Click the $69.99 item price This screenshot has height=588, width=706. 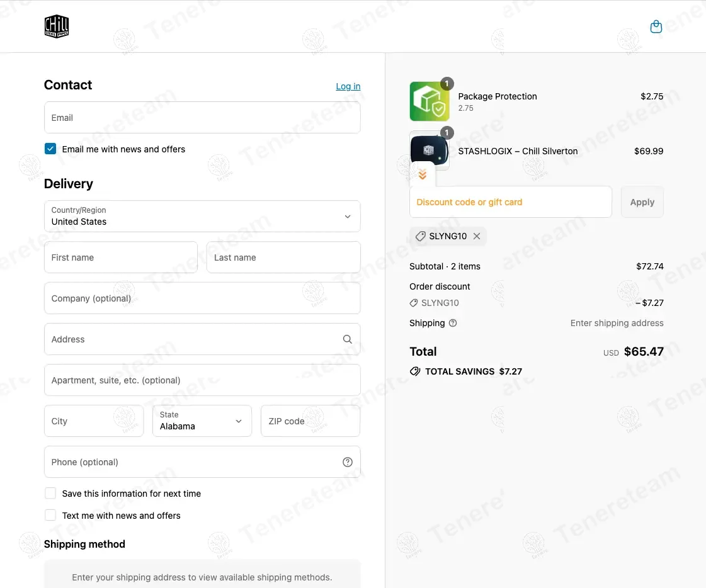(x=649, y=151)
